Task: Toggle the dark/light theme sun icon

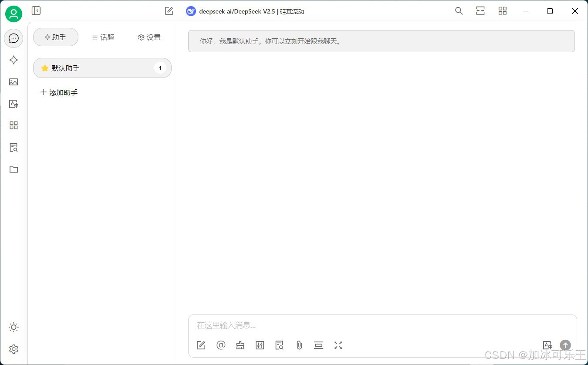Action: click(x=14, y=327)
